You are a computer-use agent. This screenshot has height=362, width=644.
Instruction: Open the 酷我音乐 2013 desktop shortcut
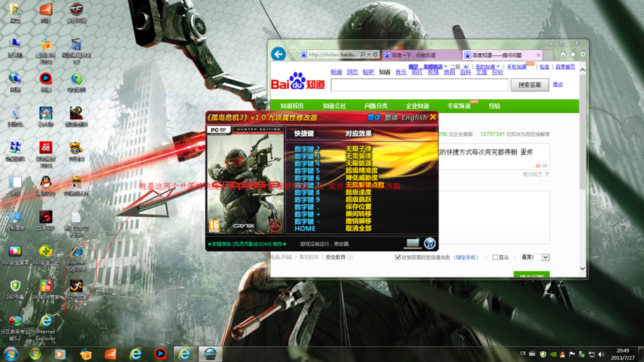coord(46,51)
